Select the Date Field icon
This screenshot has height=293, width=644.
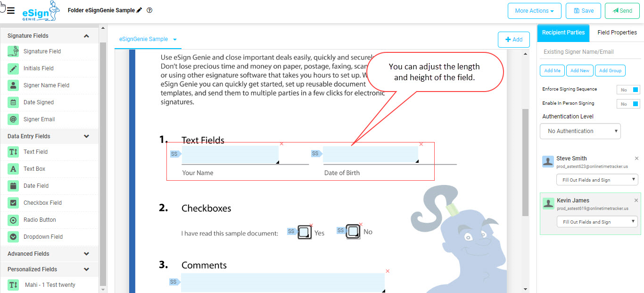point(13,186)
